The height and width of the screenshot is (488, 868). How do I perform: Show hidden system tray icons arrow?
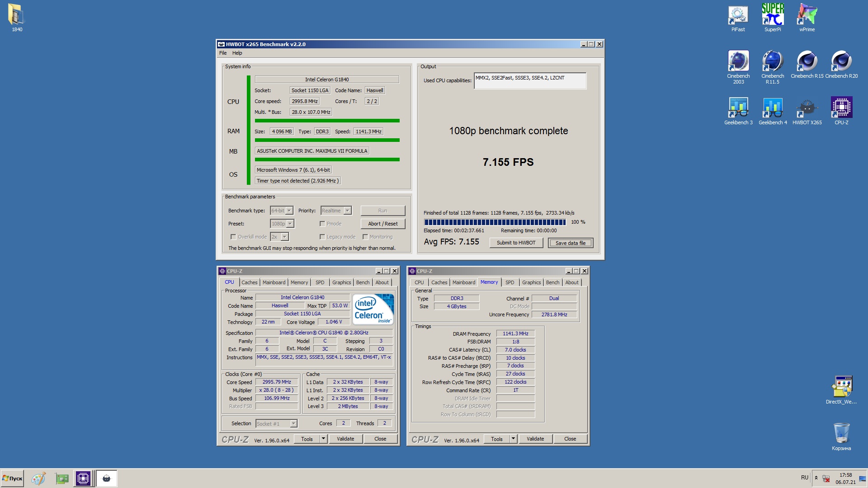pos(816,478)
